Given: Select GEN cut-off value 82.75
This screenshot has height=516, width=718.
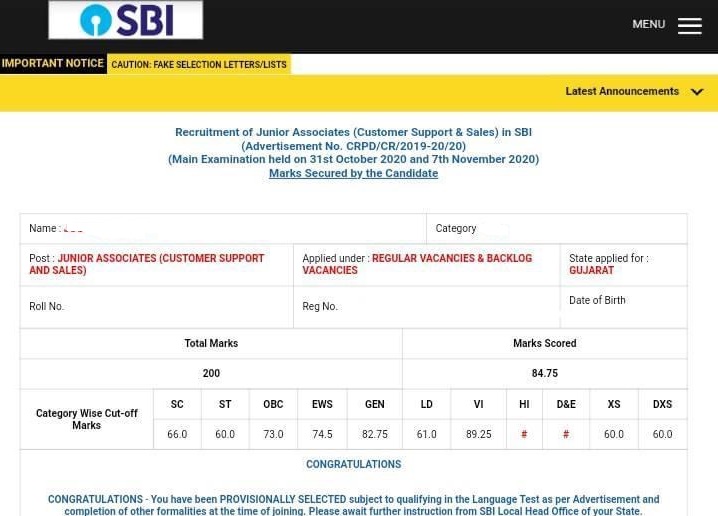Looking at the screenshot, I should click(375, 434).
